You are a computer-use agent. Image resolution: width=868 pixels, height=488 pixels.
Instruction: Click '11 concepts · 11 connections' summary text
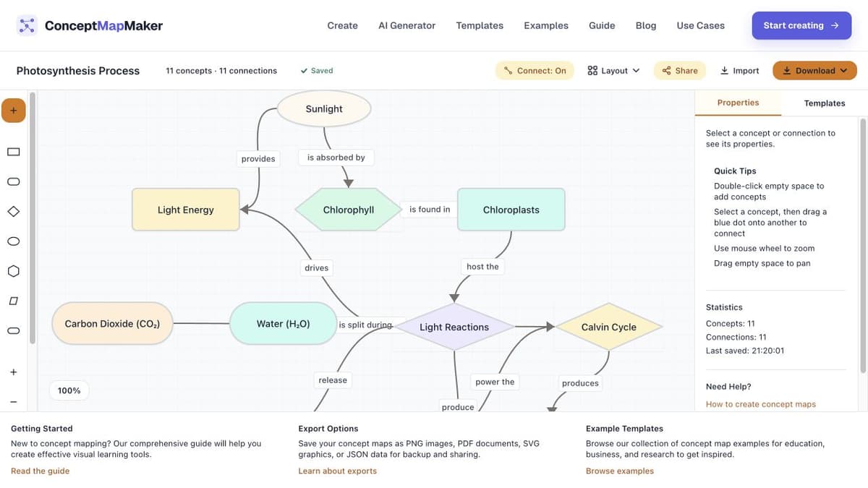[x=221, y=71]
